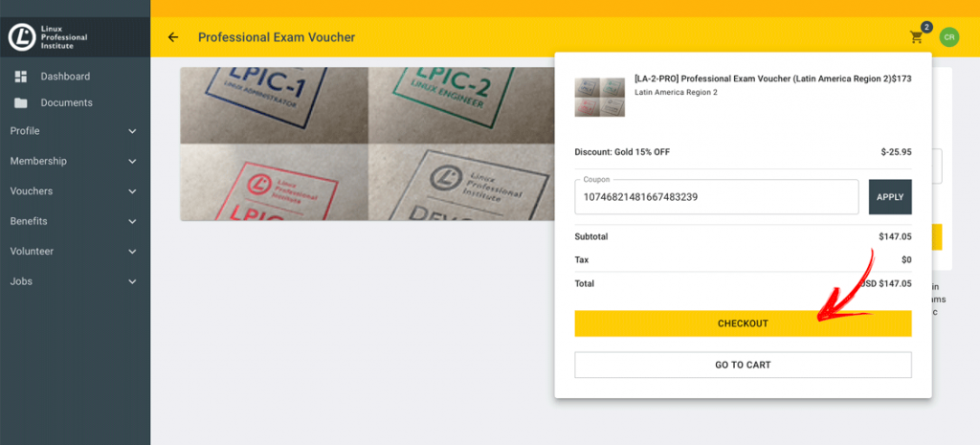980x445 pixels.
Task: Click the discount amount $-25.95
Action: click(896, 152)
